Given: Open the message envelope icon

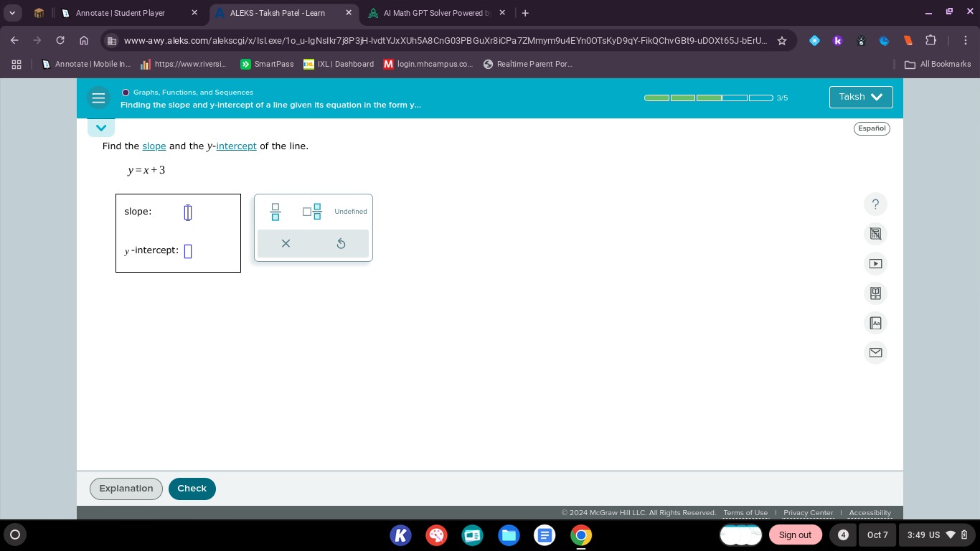Looking at the screenshot, I should (x=875, y=352).
